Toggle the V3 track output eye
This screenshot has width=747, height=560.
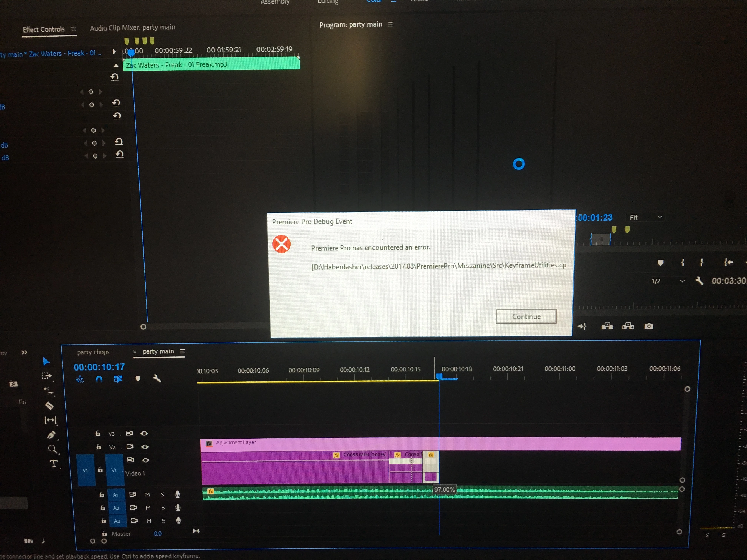pos(144,433)
